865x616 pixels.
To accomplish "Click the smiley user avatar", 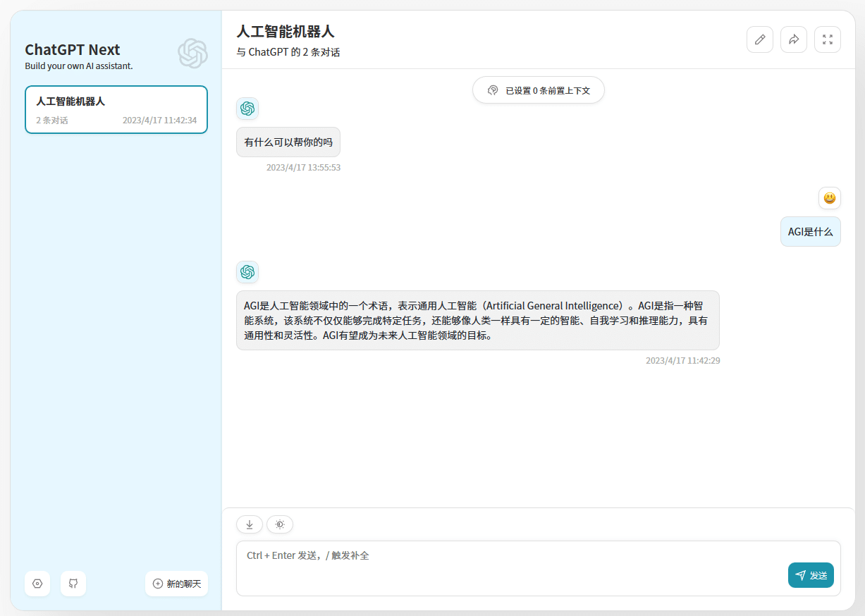I will (830, 198).
